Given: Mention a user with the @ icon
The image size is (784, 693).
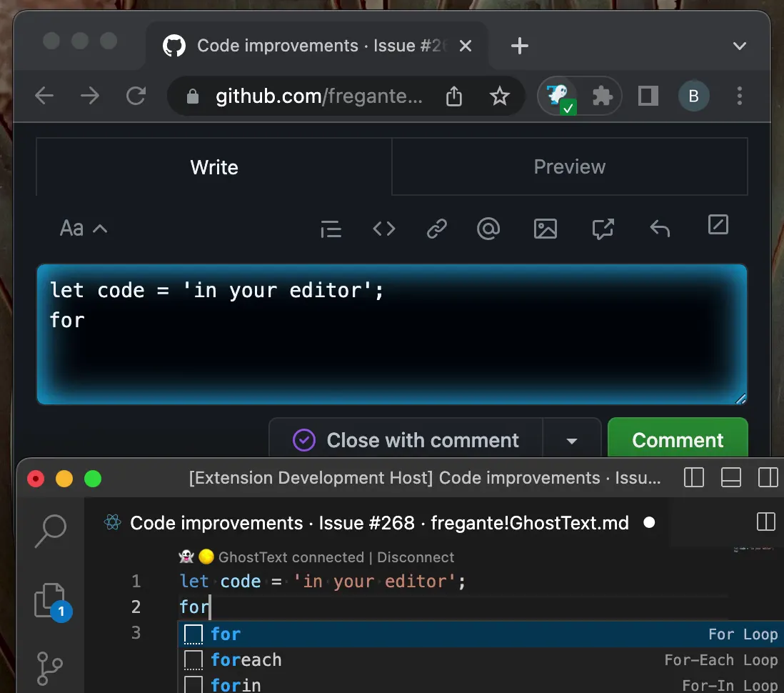Looking at the screenshot, I should point(488,229).
